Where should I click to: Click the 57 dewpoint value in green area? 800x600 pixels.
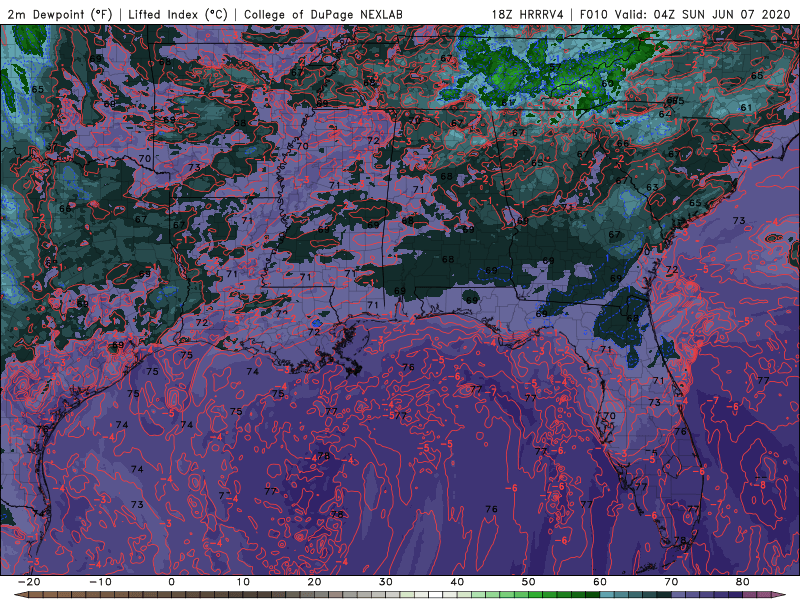click(x=555, y=67)
